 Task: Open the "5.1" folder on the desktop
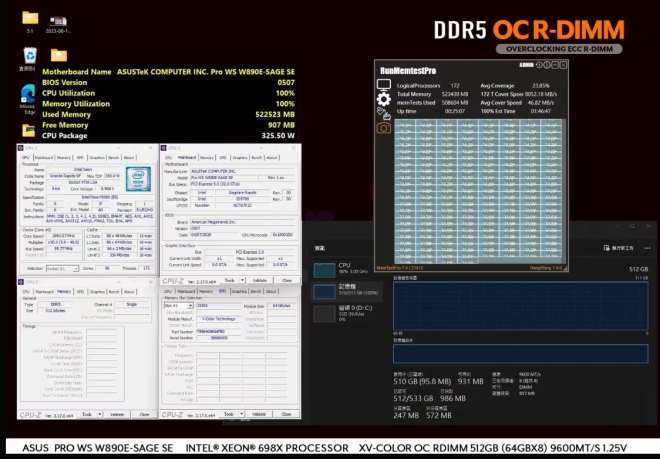30,19
